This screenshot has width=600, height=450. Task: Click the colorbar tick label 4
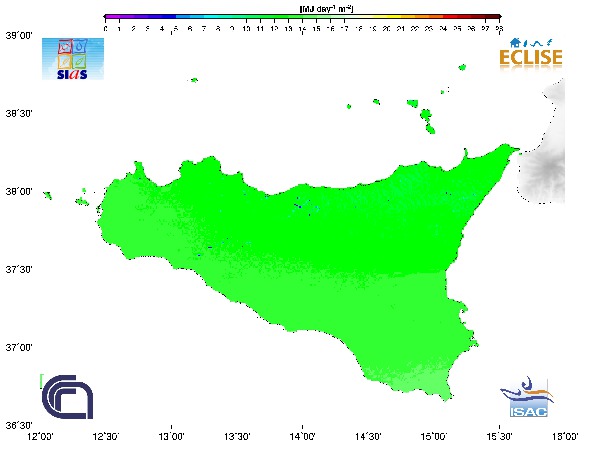pos(162,29)
